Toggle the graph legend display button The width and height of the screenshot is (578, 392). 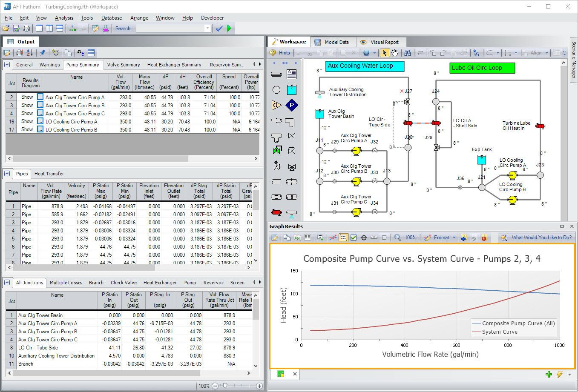[343, 237]
